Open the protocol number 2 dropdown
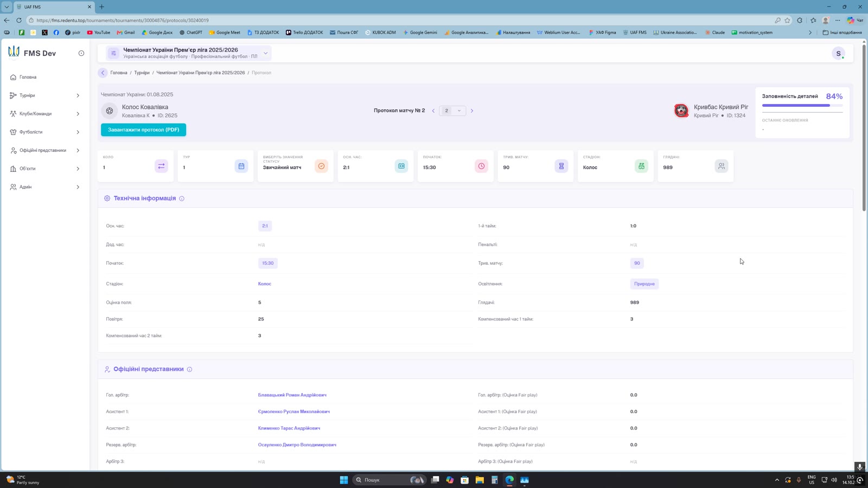Image resolution: width=868 pixels, height=488 pixels. (452, 111)
